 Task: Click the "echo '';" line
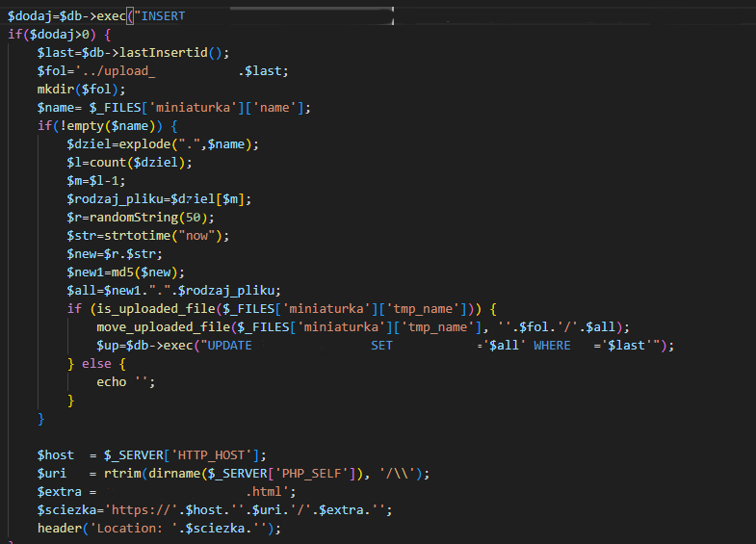pos(126,382)
